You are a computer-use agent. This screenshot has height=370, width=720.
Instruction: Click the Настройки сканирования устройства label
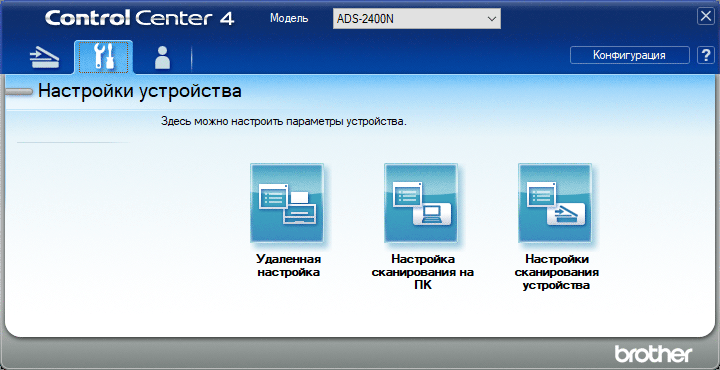point(557,272)
